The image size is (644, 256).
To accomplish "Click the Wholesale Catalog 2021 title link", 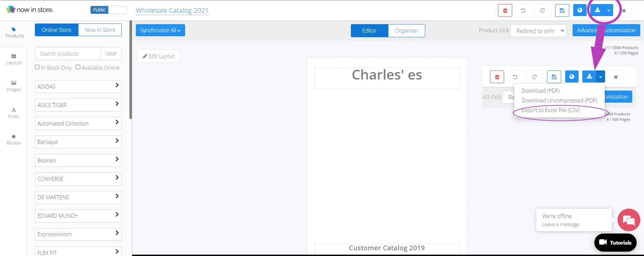I will coord(172,10).
